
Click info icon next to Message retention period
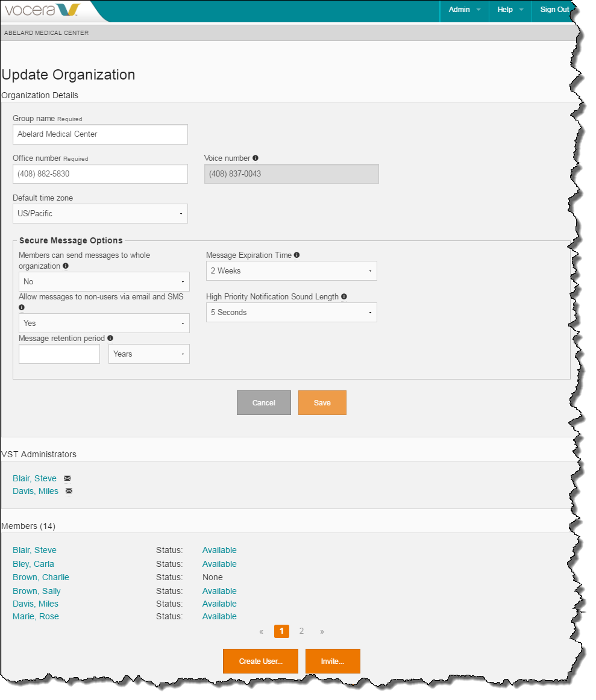[x=110, y=338]
